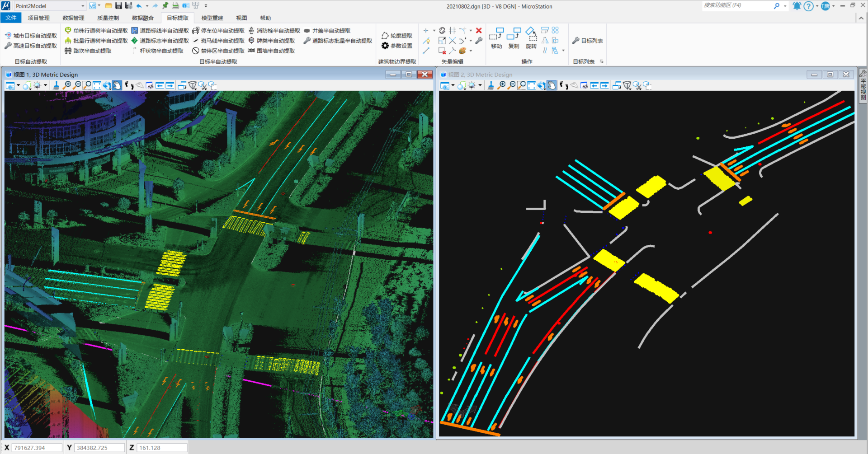Click the line with lightbulb icon
Image resolution: width=868 pixels, height=454 pixels.
tap(426, 41)
